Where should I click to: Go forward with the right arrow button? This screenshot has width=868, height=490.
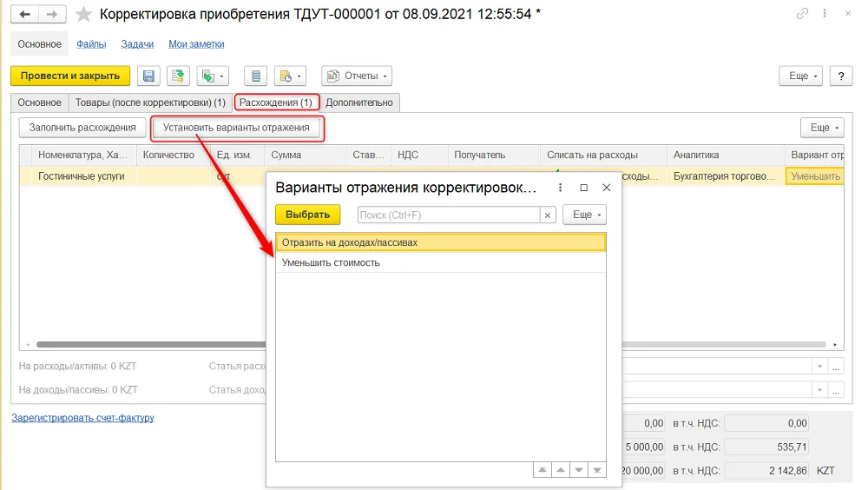coord(52,15)
